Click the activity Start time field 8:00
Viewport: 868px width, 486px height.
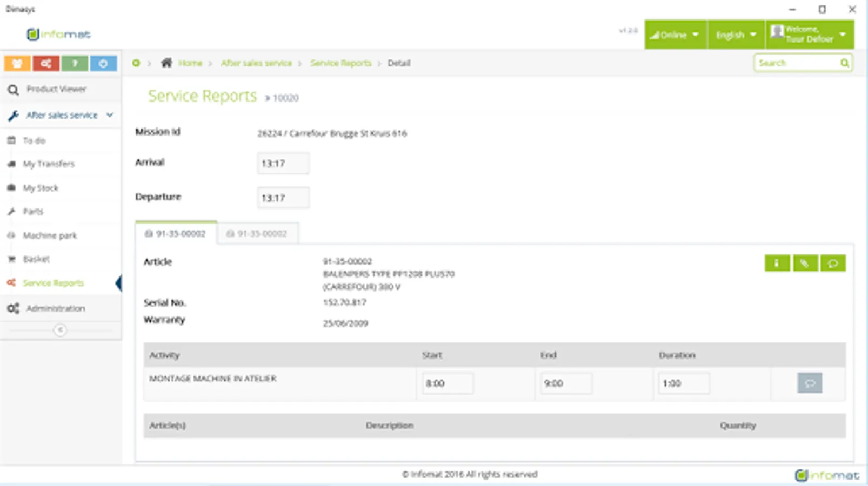(x=448, y=383)
